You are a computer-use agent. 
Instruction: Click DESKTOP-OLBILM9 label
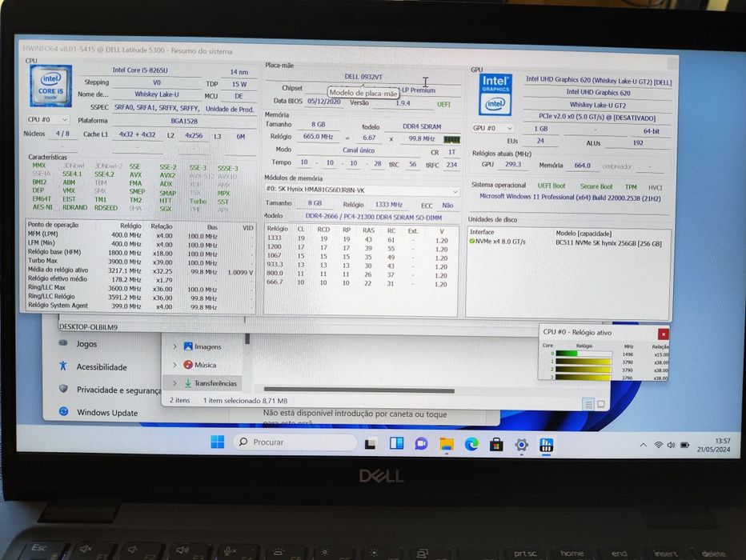(88, 327)
